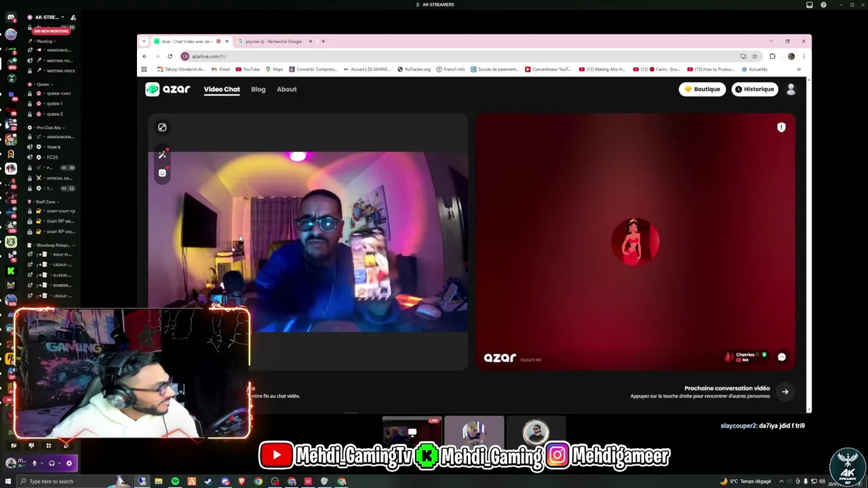Open Maps bookmark
This screenshot has height=488, width=868.
click(x=274, y=69)
